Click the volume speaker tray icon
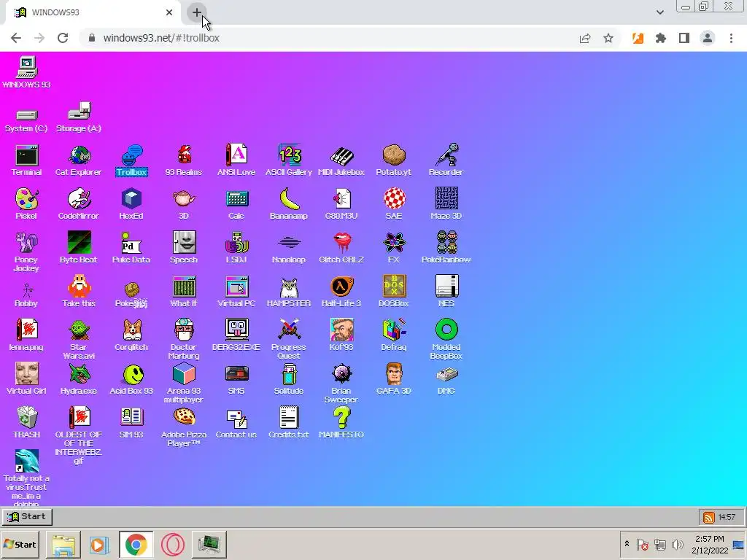Image resolution: width=747 pixels, height=560 pixels. [x=676, y=544]
